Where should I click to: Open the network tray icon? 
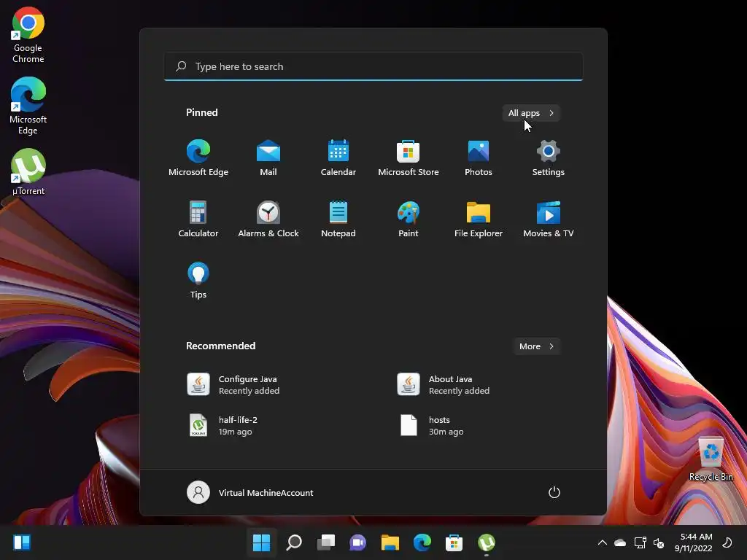640,542
